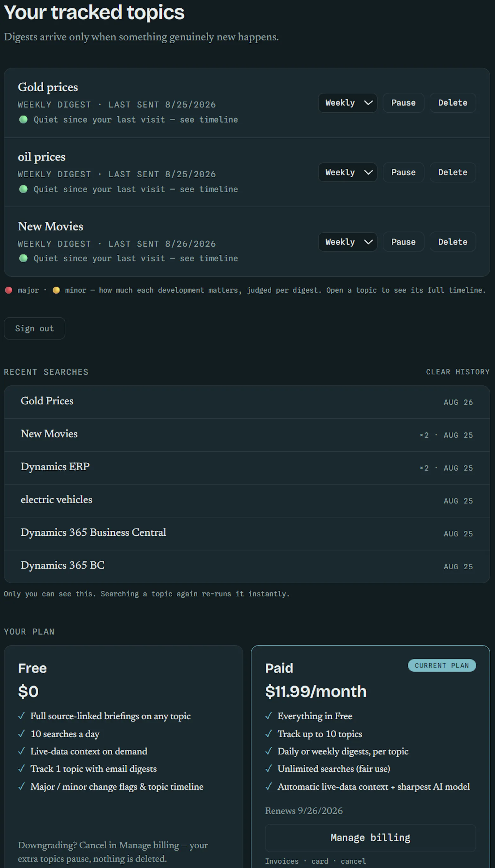Click the green status dot for oil prices
The image size is (495, 868).
[24, 189]
